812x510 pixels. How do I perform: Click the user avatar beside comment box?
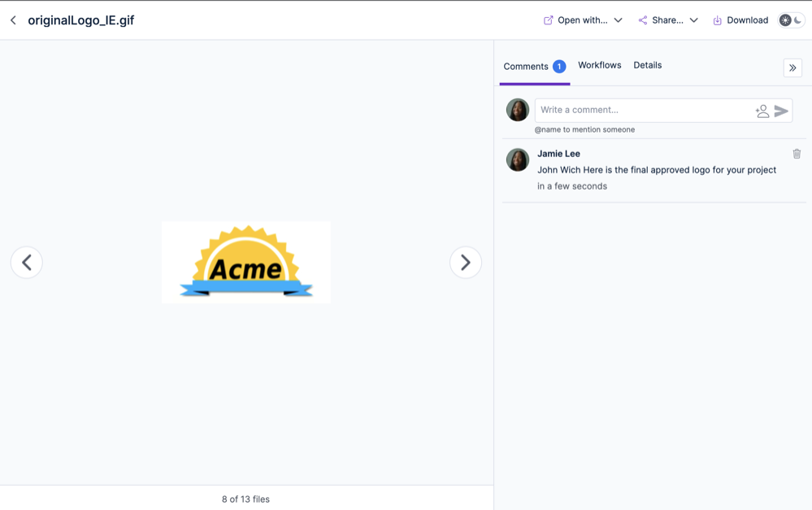(x=517, y=110)
